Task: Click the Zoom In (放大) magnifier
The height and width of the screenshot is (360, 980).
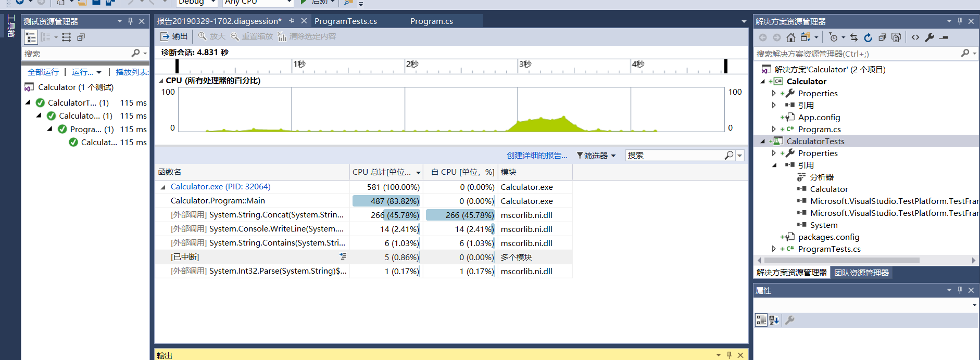Action: 212,36
